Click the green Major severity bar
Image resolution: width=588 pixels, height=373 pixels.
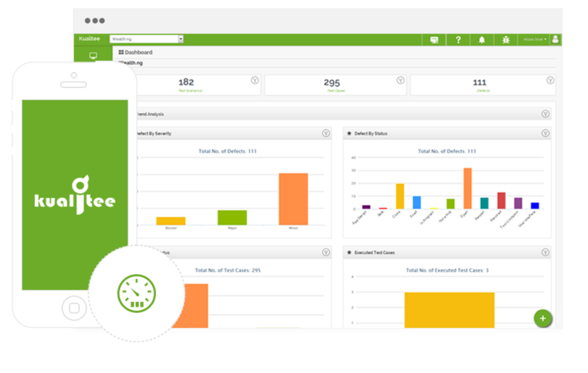pyautogui.click(x=232, y=218)
